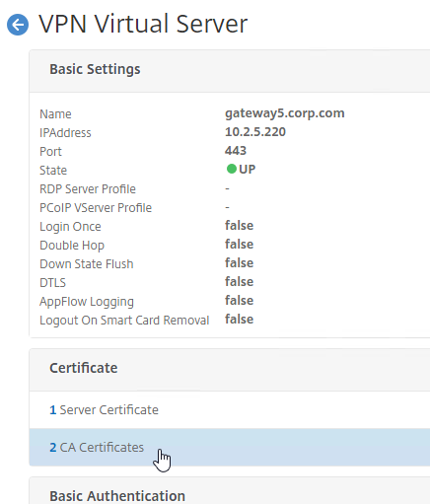The width and height of the screenshot is (430, 504).
Task: Click the Down State Flush false value
Action: point(239,263)
